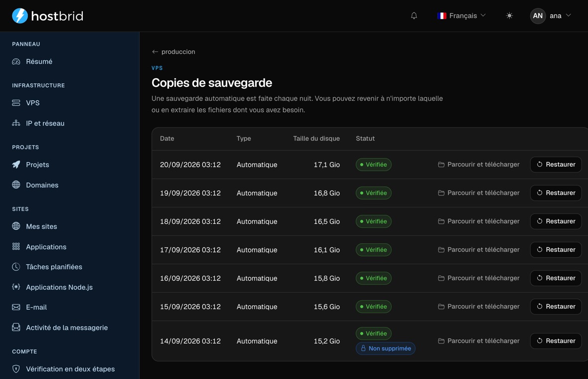Go back to produccion
This screenshot has height=379, width=588.
[173, 52]
